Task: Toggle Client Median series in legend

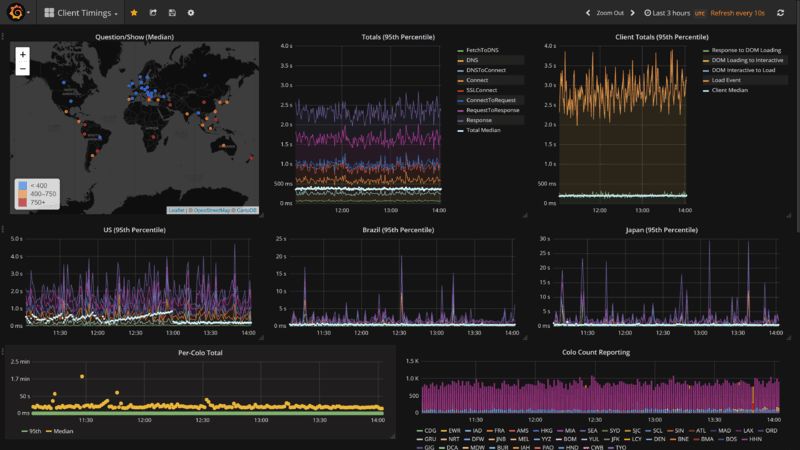Action: (730, 90)
